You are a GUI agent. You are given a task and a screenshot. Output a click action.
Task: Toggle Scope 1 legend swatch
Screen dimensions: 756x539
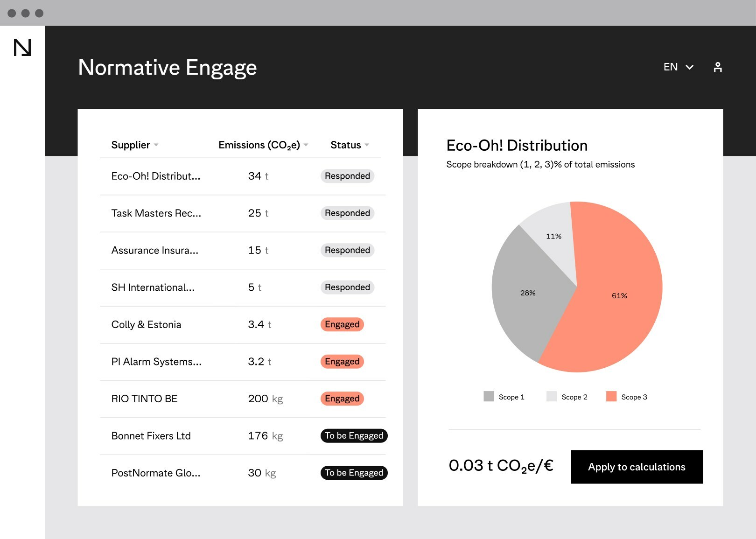[x=489, y=397]
